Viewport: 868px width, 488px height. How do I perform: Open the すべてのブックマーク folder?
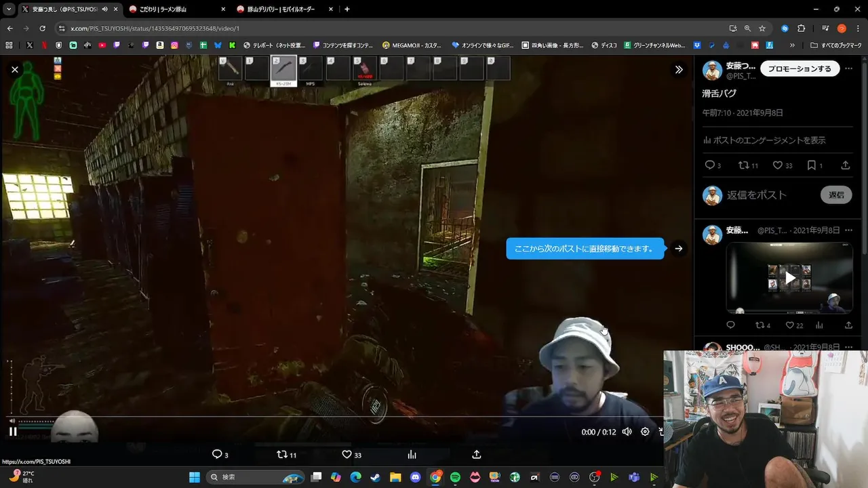coord(836,45)
